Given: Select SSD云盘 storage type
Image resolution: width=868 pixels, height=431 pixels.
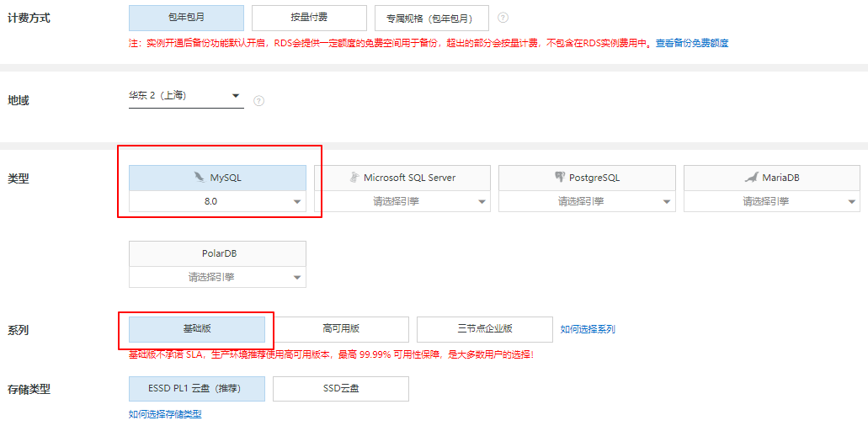Looking at the screenshot, I should point(341,389).
